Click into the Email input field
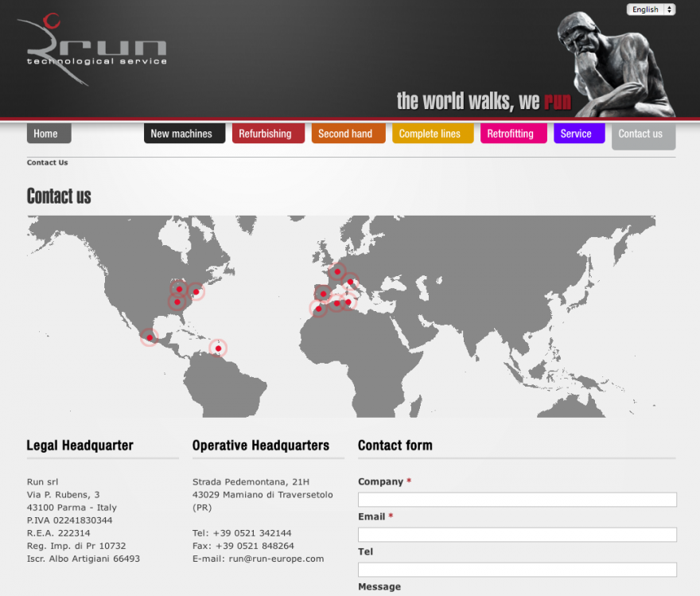 pos(517,535)
